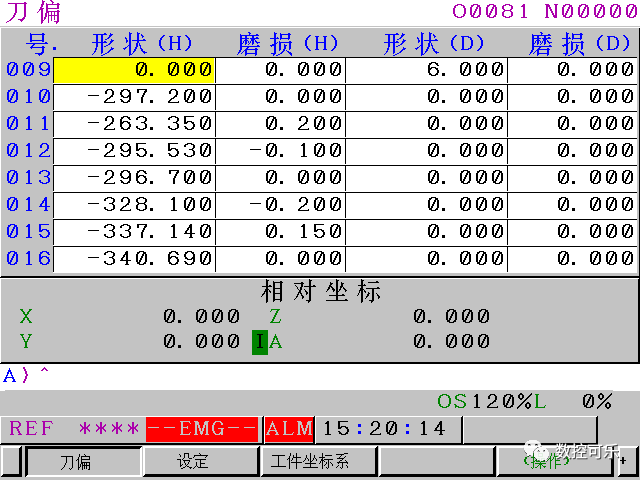The width and height of the screenshot is (640, 480).
Task: Click the 号. column header
Action: [x=41, y=43]
